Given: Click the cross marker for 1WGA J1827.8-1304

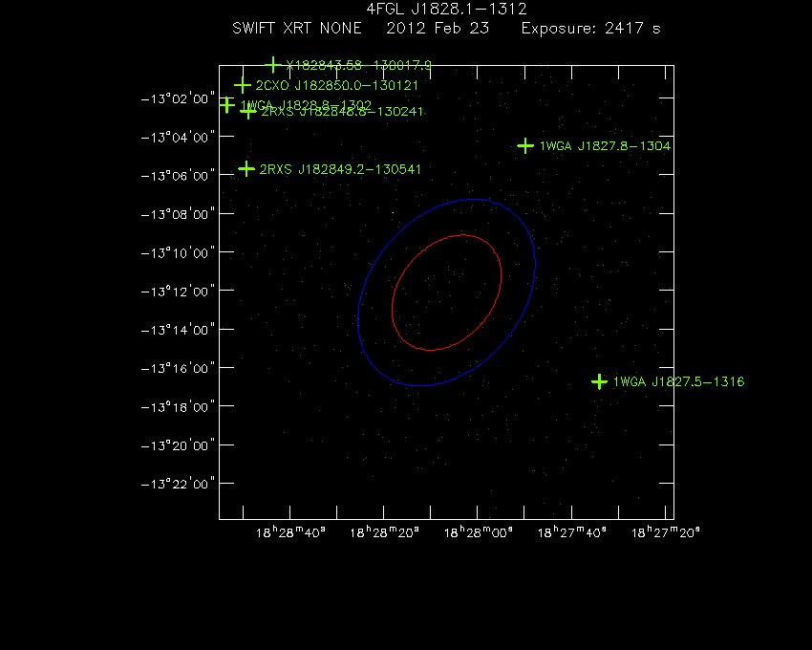Looking at the screenshot, I should pos(525,145).
